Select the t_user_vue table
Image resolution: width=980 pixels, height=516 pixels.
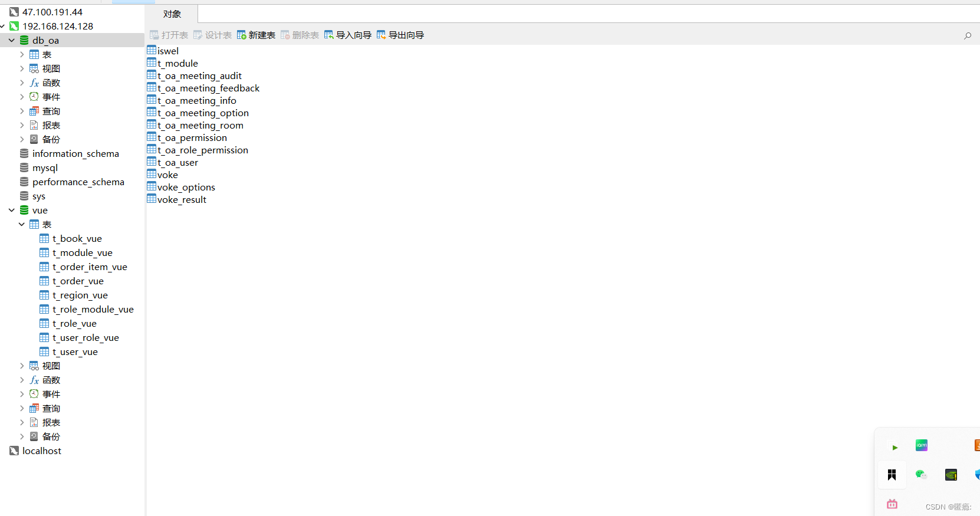(x=75, y=351)
